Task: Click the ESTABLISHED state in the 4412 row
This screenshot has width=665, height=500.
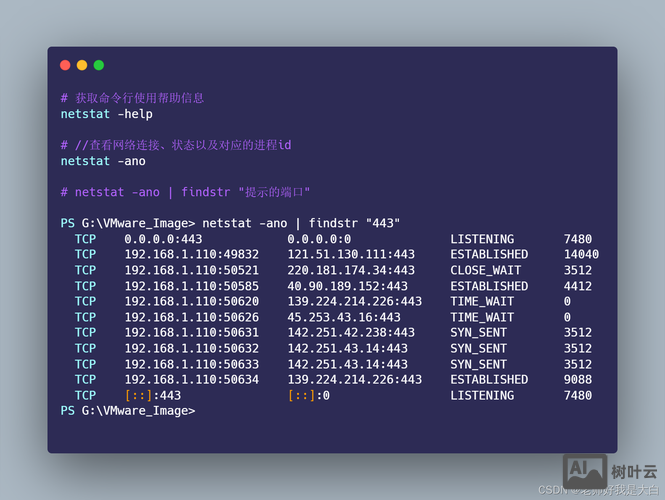Action: point(489,286)
